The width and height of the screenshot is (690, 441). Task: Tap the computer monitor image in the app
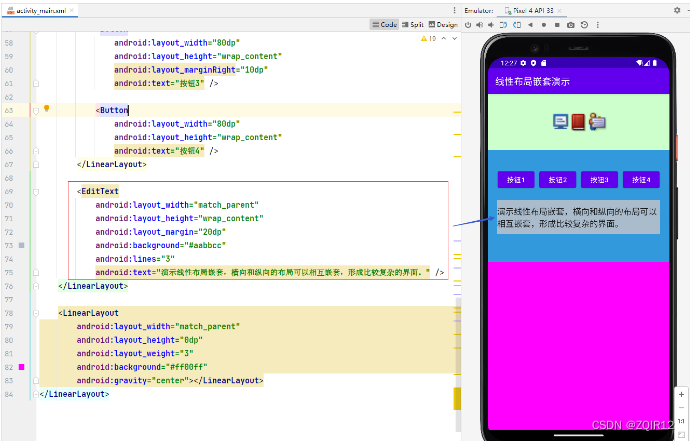click(x=560, y=121)
